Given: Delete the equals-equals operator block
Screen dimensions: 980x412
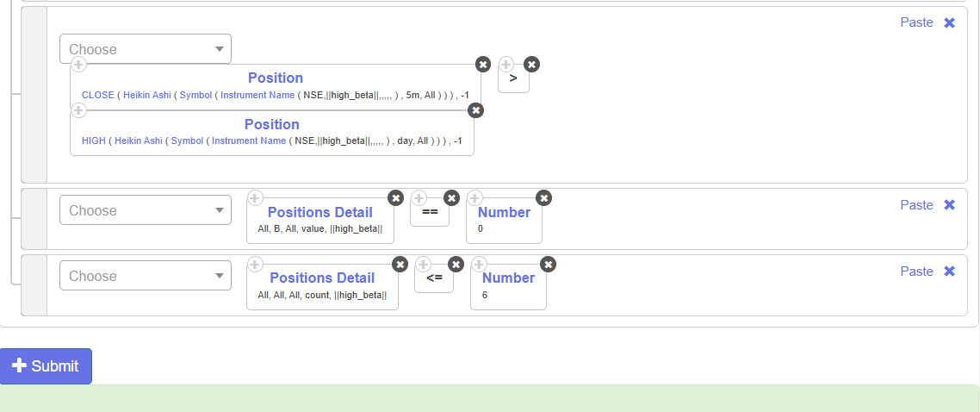Looking at the screenshot, I should coord(451,198).
